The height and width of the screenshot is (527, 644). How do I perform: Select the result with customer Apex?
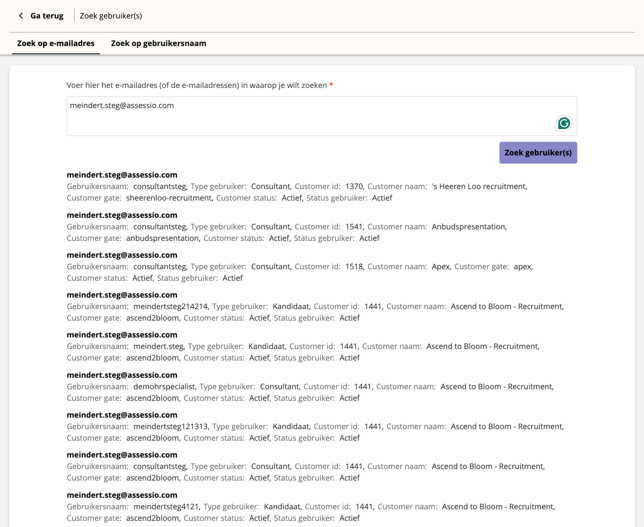click(x=122, y=255)
